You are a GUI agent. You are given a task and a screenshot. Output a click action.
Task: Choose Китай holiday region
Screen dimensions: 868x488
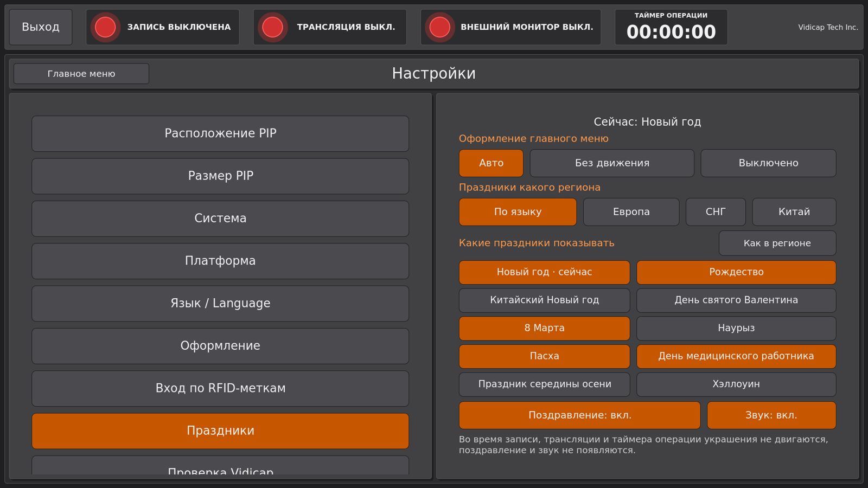[x=794, y=212]
